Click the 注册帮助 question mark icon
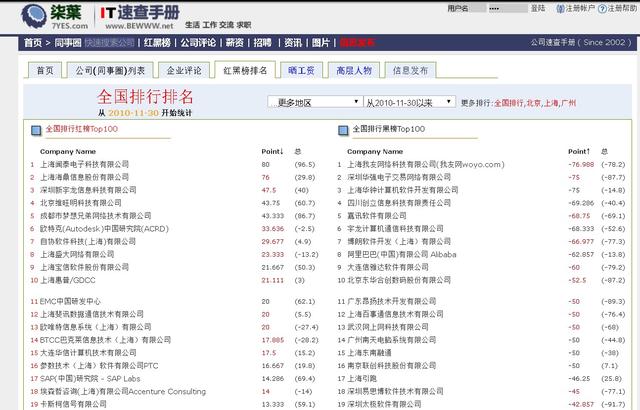640x410 pixels. pos(602,9)
